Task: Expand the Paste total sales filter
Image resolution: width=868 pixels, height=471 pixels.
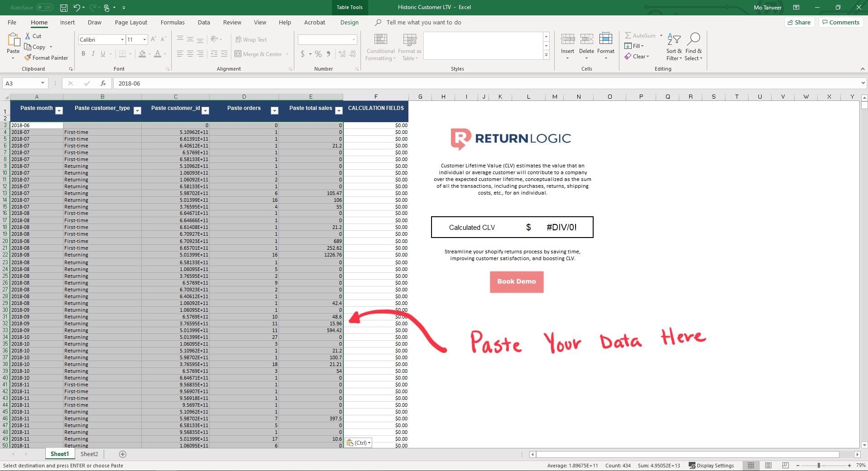Action: [338, 110]
